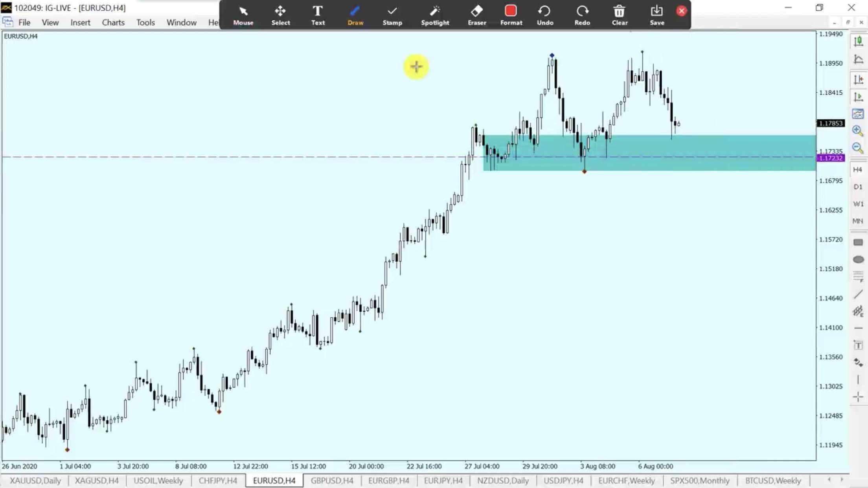Select the Fibonacci retracement tool
This screenshot has width=868, height=488.
point(858,277)
